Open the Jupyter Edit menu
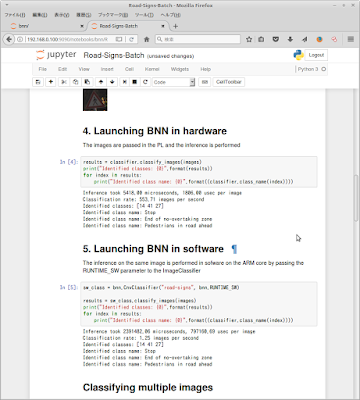Image resolution: width=360 pixels, height=400 pixels. pyautogui.click(x=63, y=69)
